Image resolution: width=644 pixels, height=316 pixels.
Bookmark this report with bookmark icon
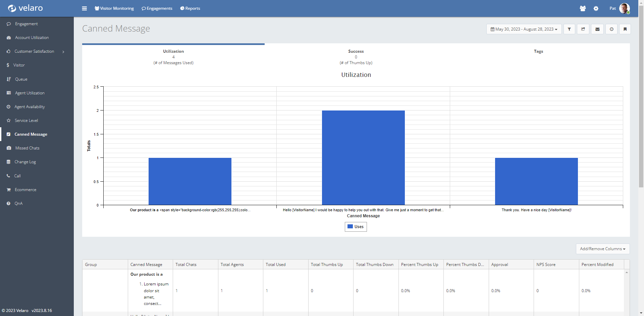pos(625,29)
